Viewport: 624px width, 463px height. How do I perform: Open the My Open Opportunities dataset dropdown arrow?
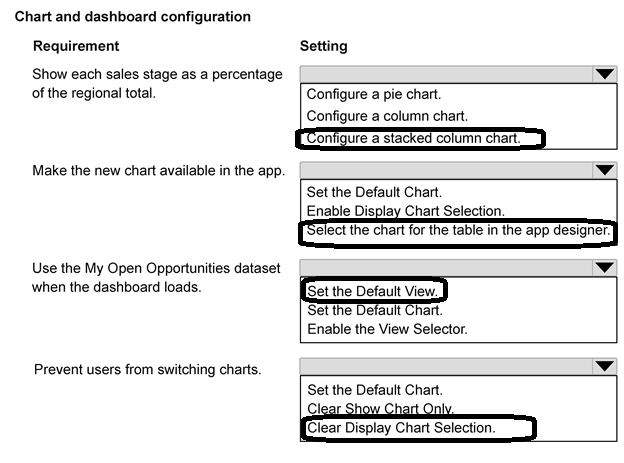click(x=604, y=268)
